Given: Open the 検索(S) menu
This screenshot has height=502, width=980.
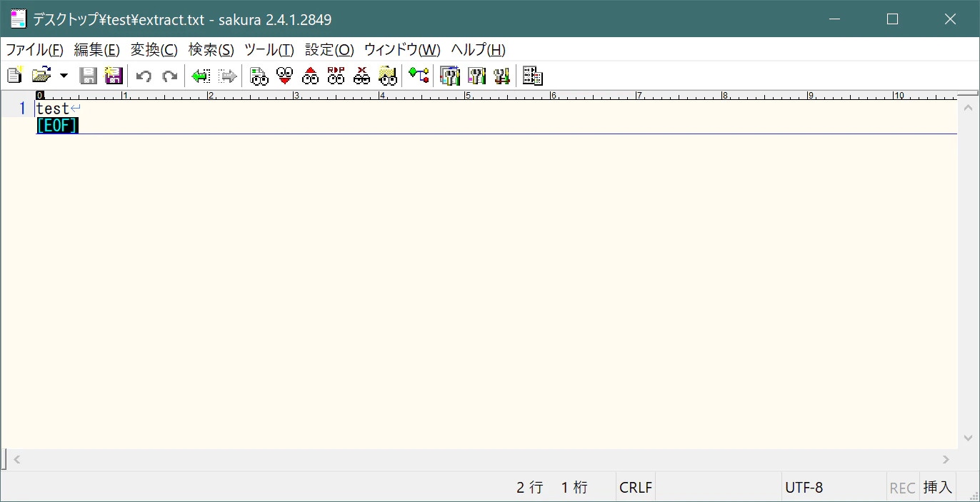Looking at the screenshot, I should pos(211,50).
